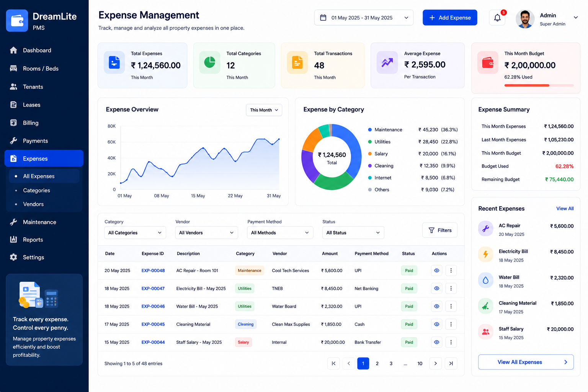Open more actions for EXP-00048 row
Viewport: 588px width, 392px height.
(451, 271)
